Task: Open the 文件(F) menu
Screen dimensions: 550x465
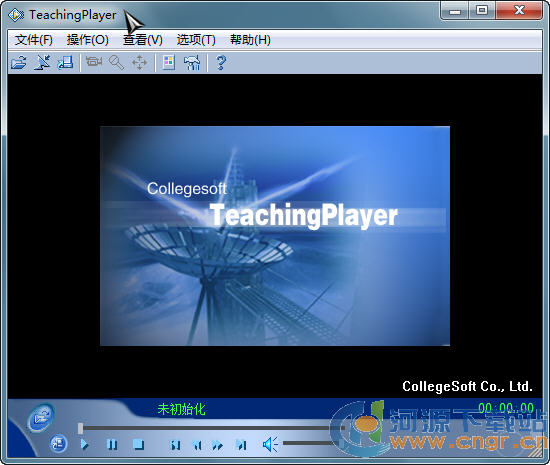Action: 34,40
